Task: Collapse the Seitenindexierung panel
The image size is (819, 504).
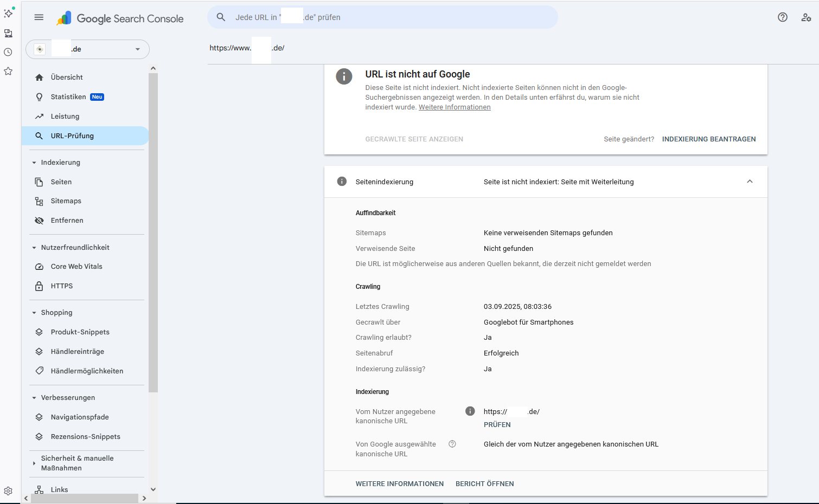Action: [x=750, y=182]
